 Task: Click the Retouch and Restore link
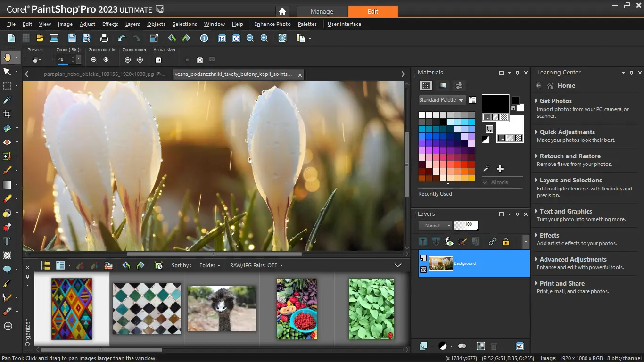point(570,156)
